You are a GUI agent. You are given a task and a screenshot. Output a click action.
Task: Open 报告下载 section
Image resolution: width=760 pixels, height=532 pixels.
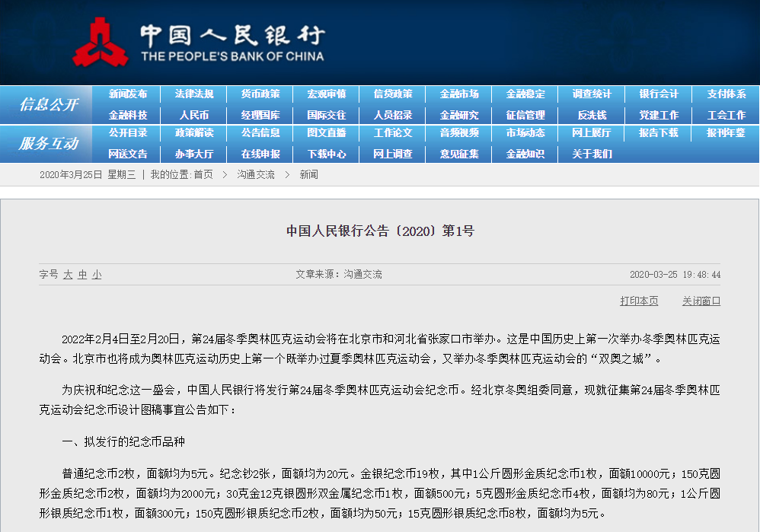coord(659,132)
